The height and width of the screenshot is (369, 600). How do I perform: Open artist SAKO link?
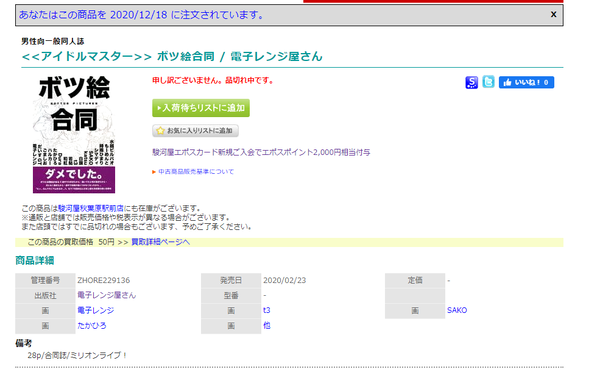pos(457,310)
